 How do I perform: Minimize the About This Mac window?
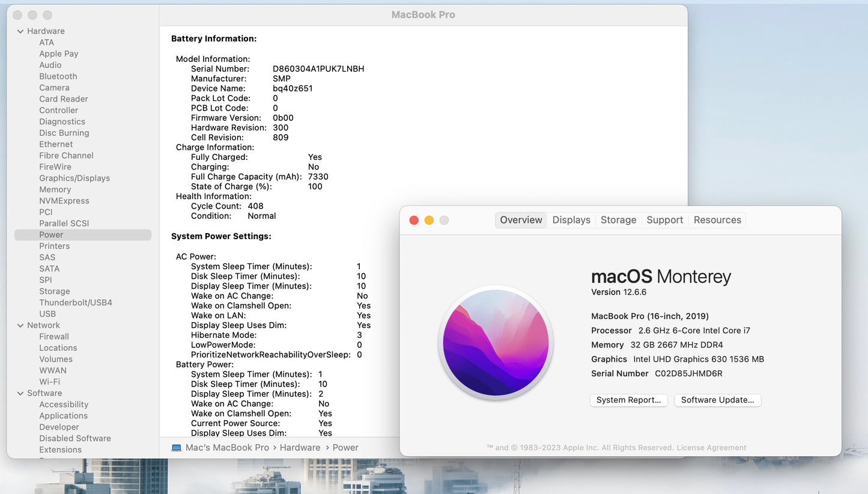[429, 220]
